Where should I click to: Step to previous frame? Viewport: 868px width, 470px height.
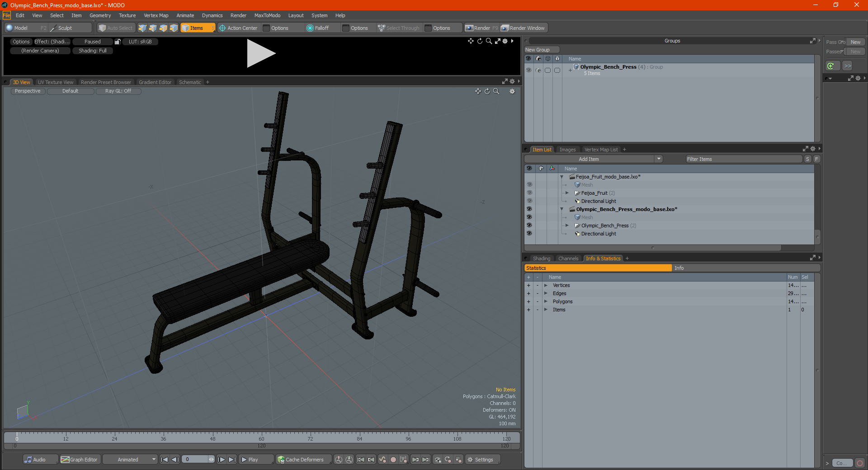(175, 460)
